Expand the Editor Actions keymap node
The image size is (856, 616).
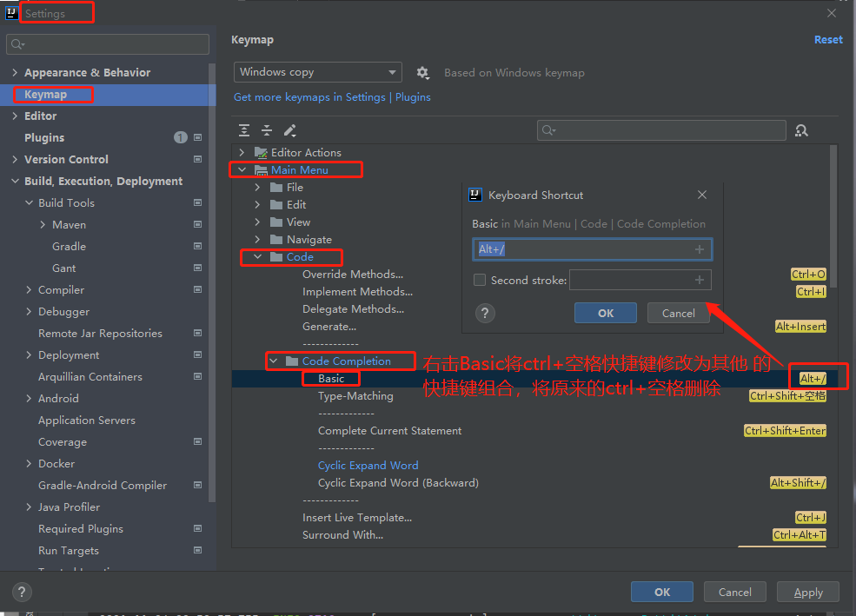242,153
